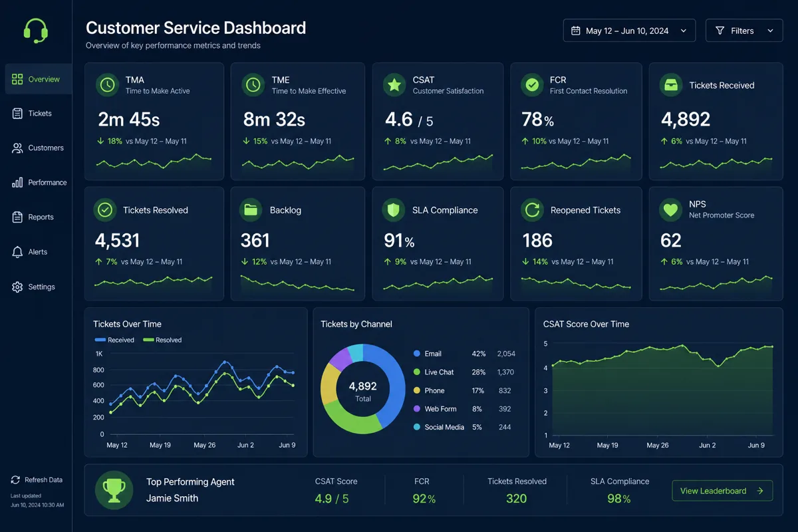
Task: Click the TME clock icon
Action: click(253, 84)
